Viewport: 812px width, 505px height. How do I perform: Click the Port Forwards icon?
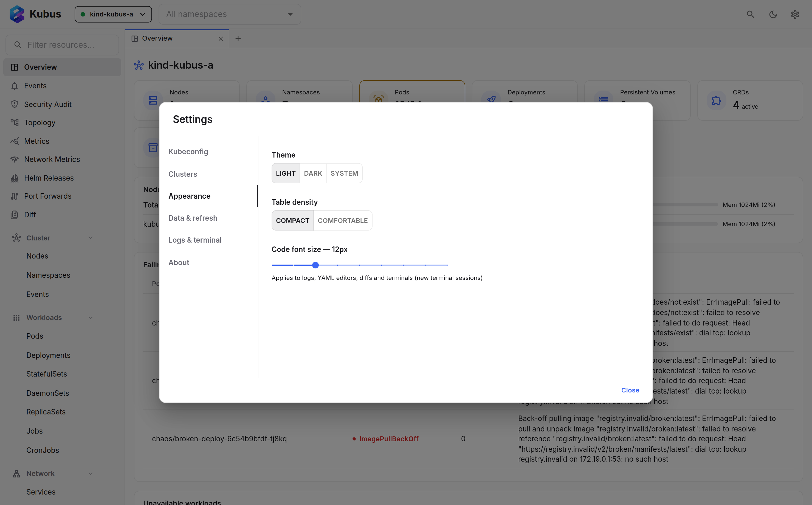(14, 196)
